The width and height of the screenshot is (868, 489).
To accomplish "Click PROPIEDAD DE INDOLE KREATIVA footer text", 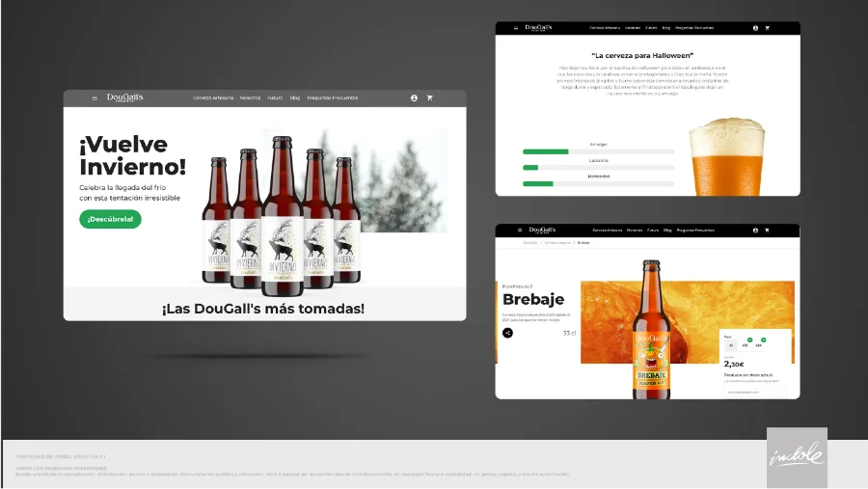I will 61,457.
